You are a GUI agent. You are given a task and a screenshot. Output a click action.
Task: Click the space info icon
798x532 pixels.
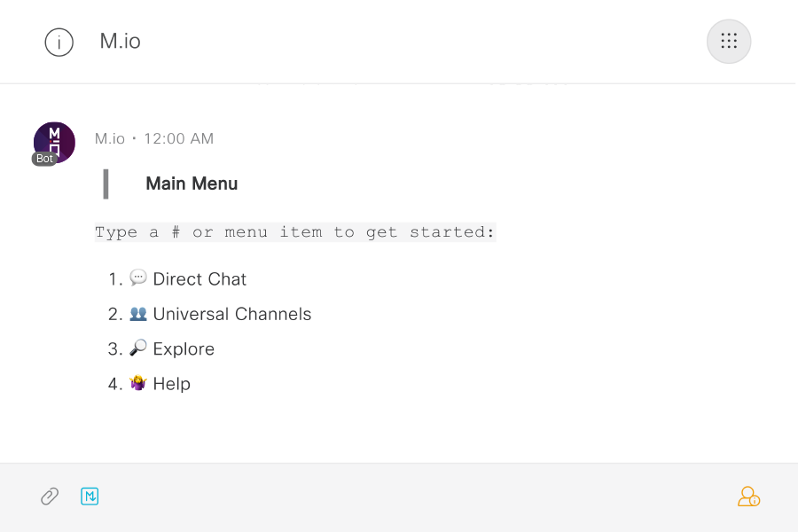coord(59,42)
